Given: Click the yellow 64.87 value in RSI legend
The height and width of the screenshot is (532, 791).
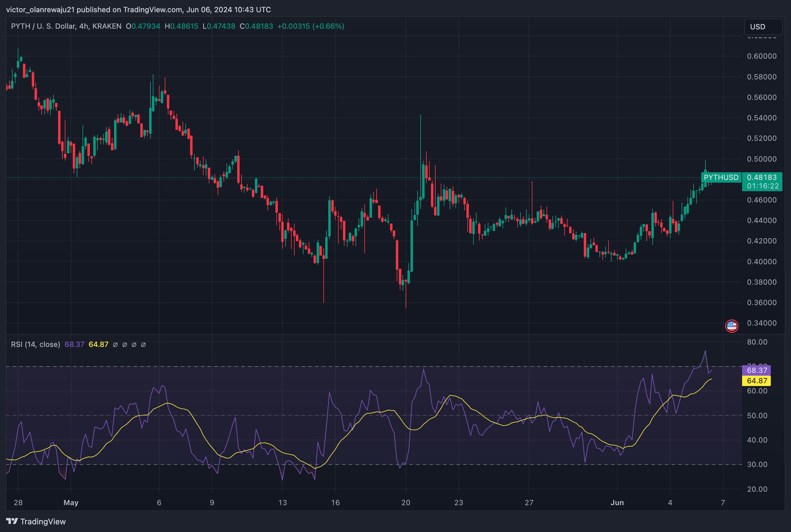Looking at the screenshot, I should coord(98,344).
